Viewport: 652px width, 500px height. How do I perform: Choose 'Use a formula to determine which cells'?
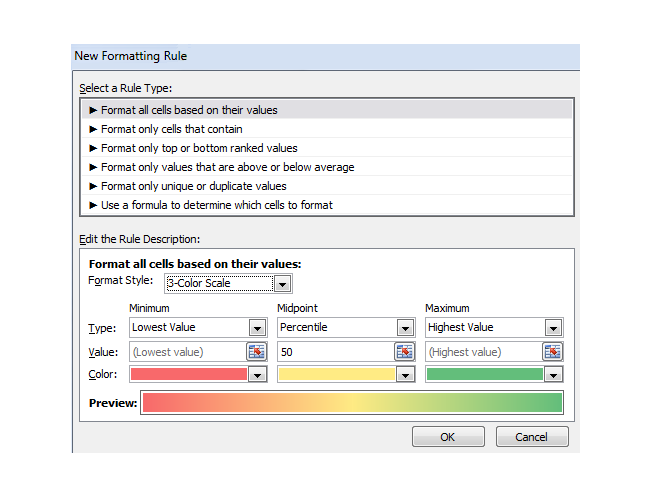coord(327,205)
